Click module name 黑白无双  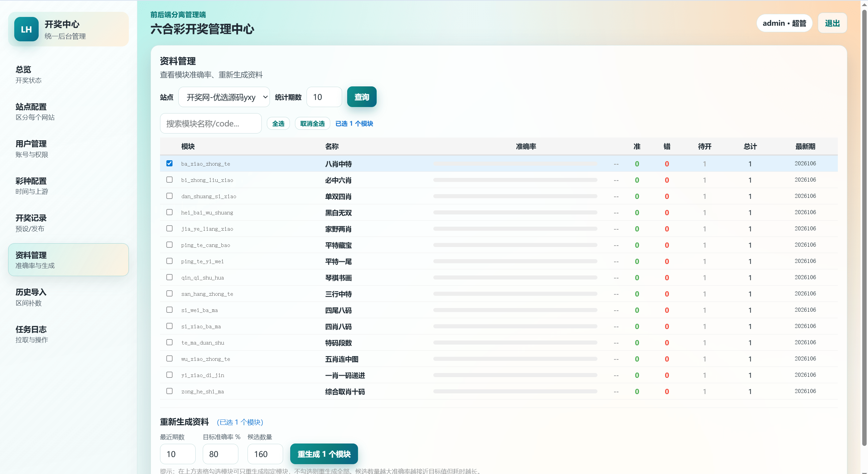click(338, 213)
